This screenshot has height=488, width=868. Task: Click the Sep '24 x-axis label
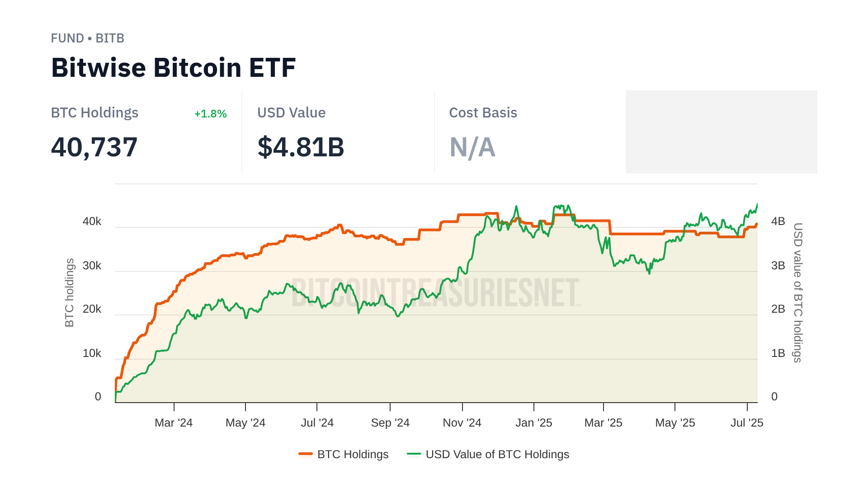pos(390,423)
